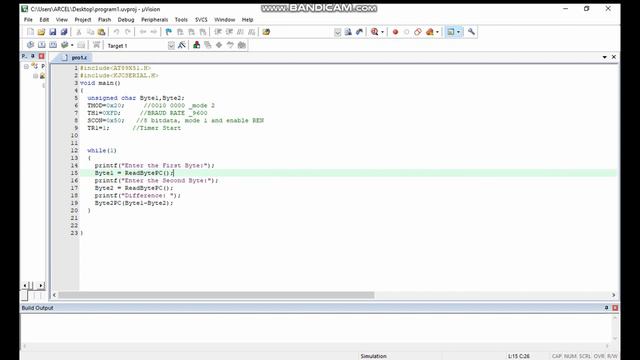
Task: Open Options for Target with the magic wand
Action: pyautogui.click(x=182, y=45)
